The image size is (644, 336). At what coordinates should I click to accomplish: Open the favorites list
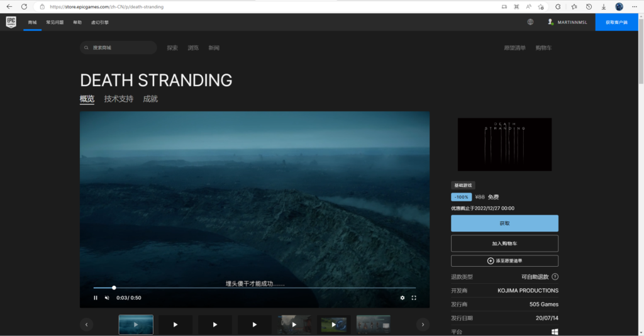(574, 6)
